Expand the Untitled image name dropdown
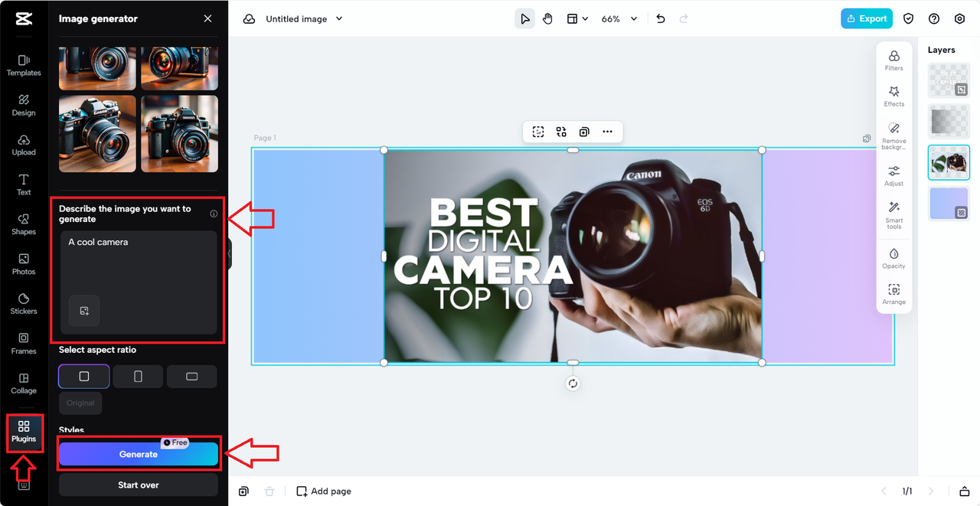This screenshot has width=980, height=506. (339, 19)
